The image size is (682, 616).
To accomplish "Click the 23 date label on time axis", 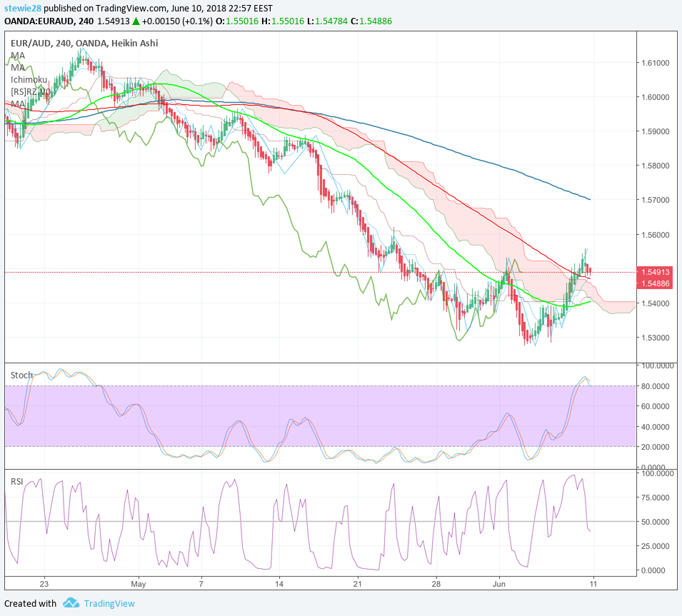I will tap(44, 584).
